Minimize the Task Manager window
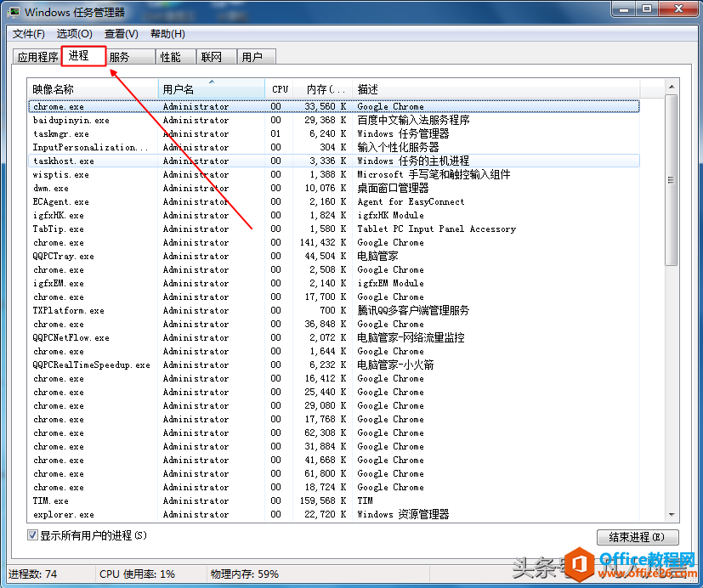This screenshot has height=588, width=703. pos(624,8)
